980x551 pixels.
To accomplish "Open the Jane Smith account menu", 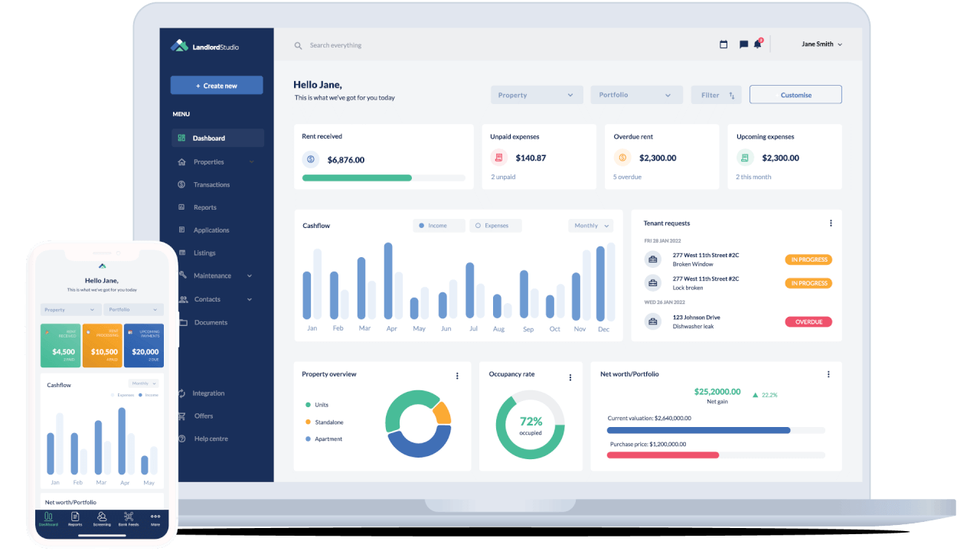I will click(x=819, y=44).
